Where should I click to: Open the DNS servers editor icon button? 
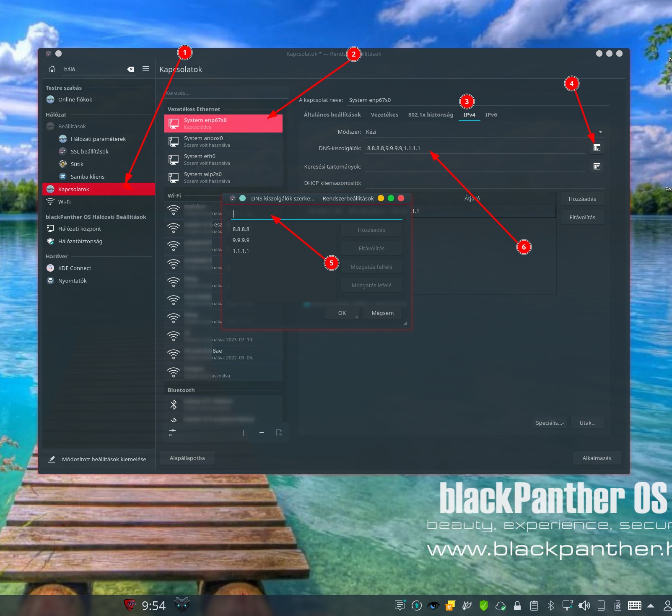pos(597,148)
